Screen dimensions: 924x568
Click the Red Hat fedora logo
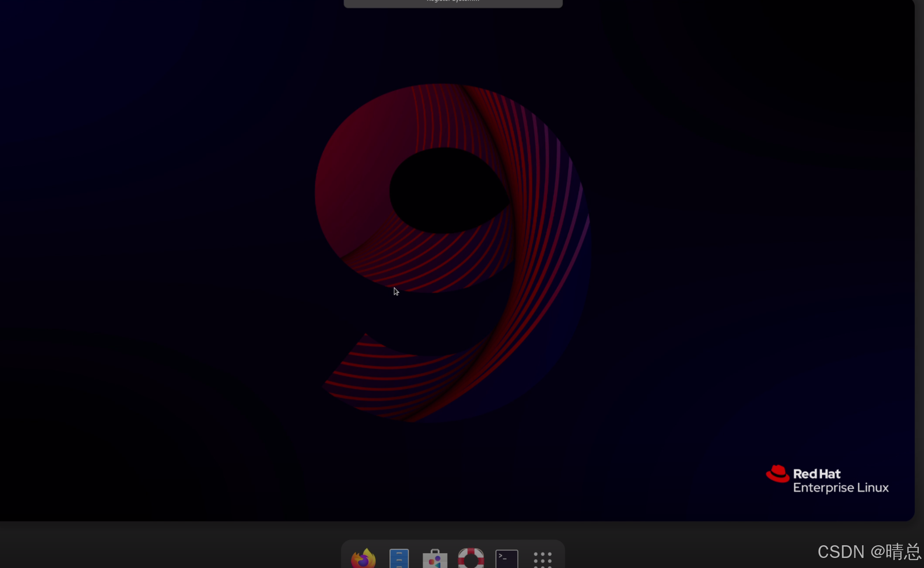pos(777,474)
